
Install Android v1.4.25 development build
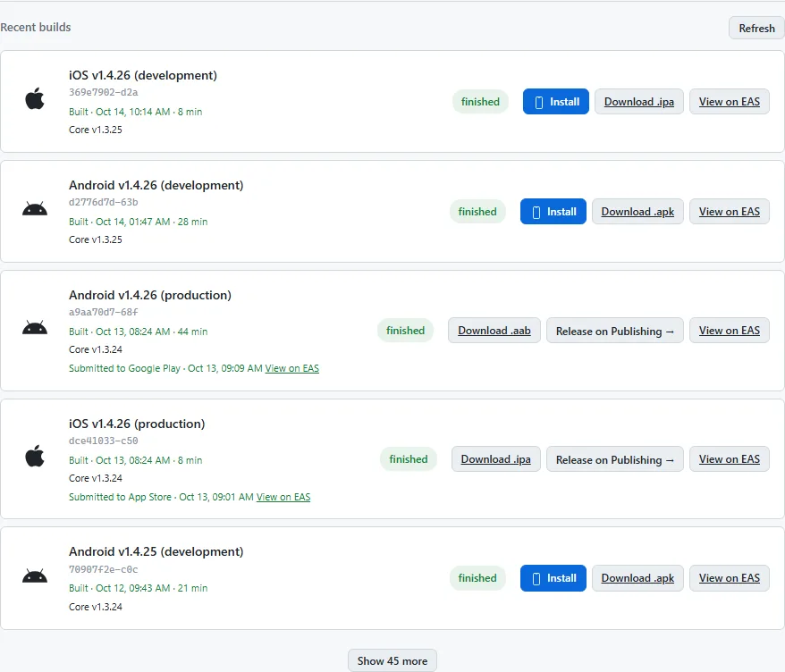(553, 578)
